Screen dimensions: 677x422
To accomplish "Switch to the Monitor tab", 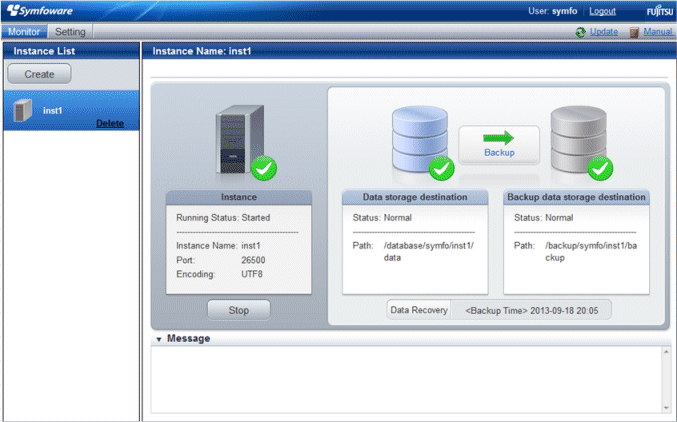I will [24, 32].
